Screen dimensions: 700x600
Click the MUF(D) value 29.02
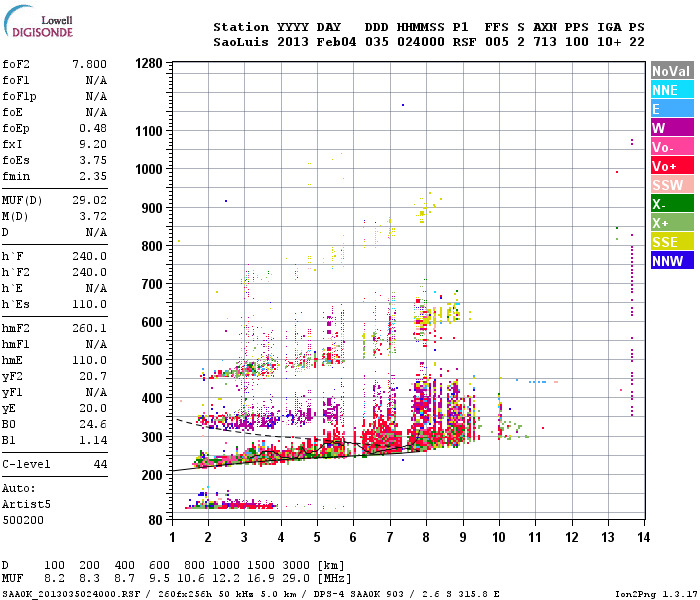[89, 200]
